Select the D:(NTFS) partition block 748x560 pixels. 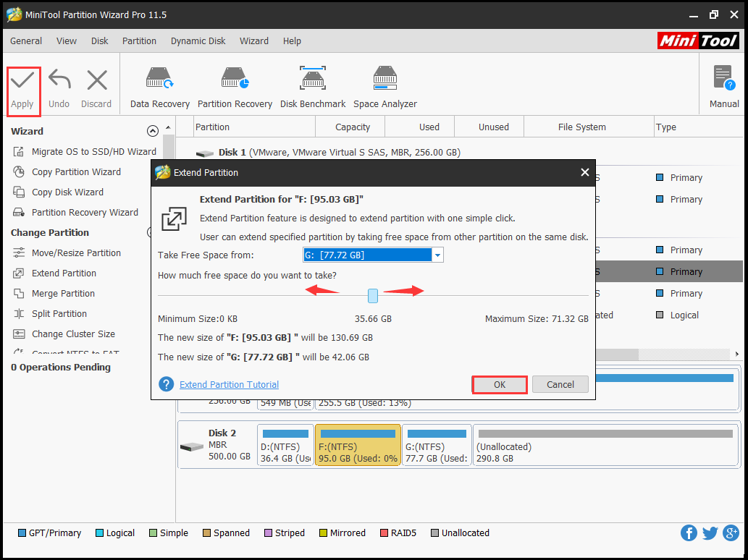(x=285, y=445)
